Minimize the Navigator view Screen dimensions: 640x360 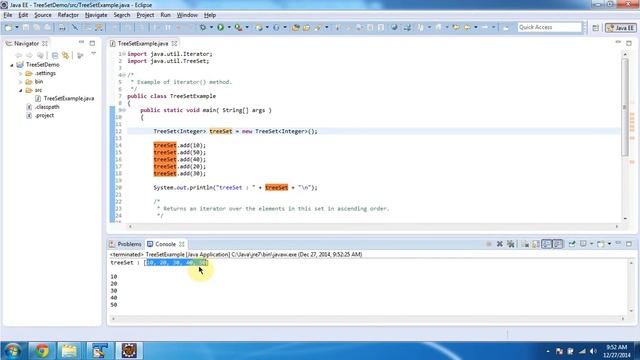click(x=81, y=43)
